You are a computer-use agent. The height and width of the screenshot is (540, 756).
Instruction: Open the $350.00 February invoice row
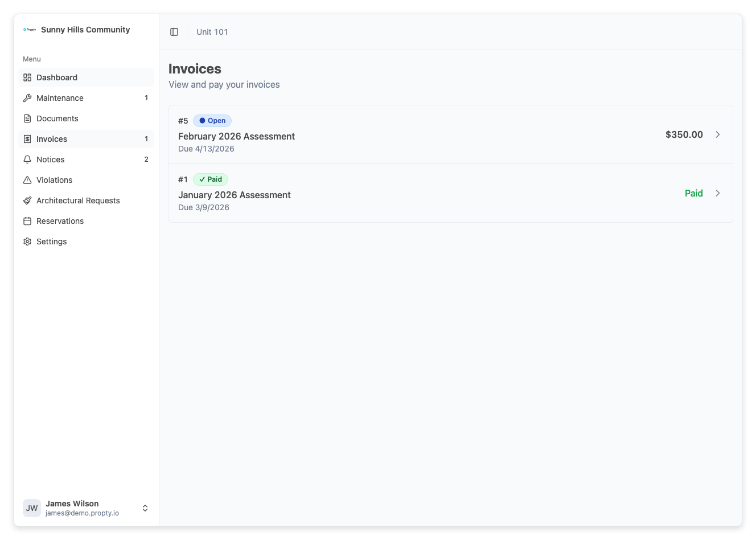[x=451, y=134]
